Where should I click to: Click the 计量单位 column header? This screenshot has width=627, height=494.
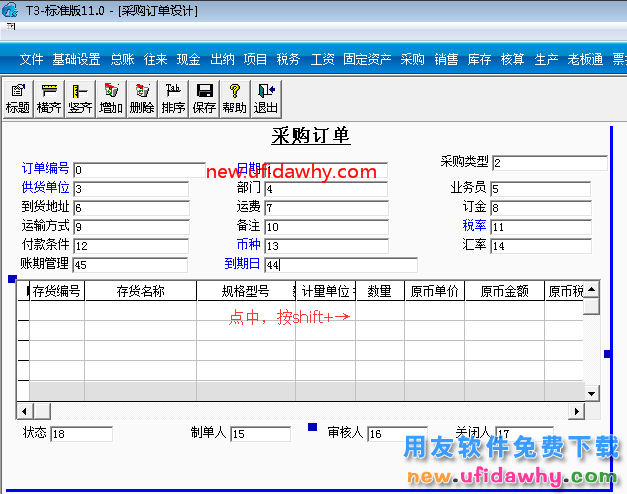(x=326, y=291)
